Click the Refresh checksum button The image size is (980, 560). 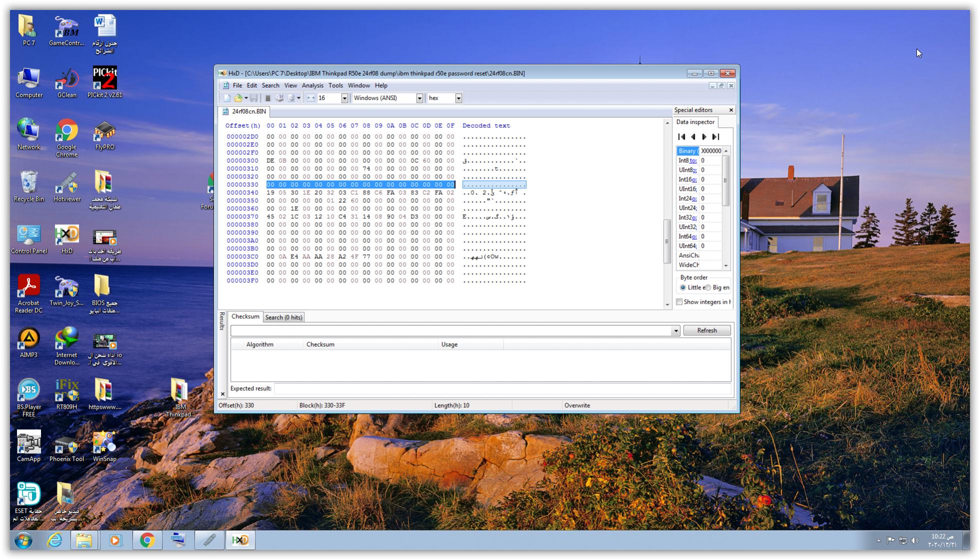point(706,330)
